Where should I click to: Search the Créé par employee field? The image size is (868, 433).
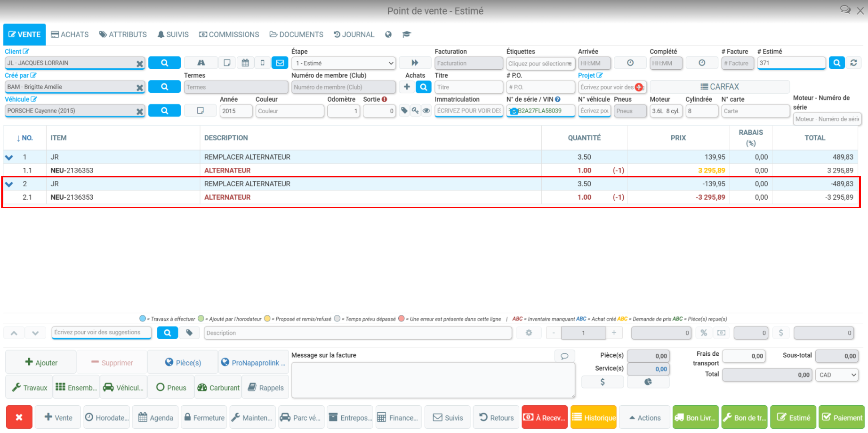[164, 87]
